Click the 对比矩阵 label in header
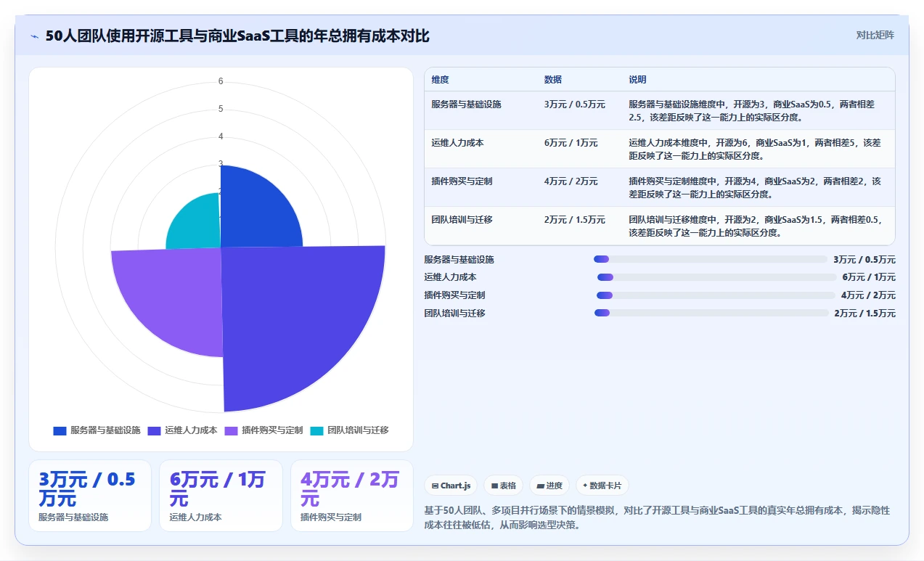The width and height of the screenshot is (924, 561). [875, 35]
